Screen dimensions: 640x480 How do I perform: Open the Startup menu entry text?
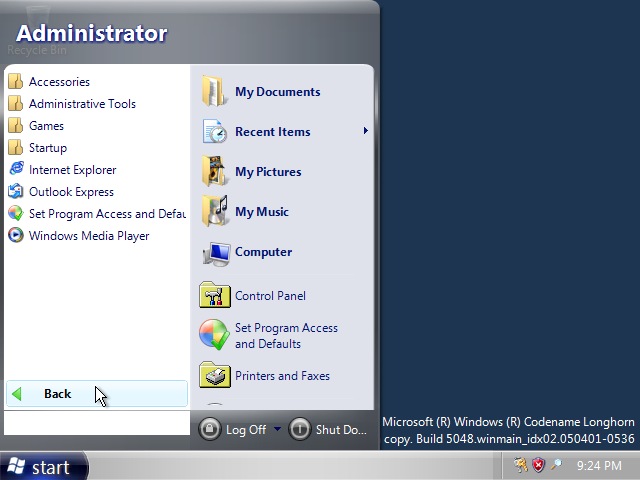tap(48, 148)
